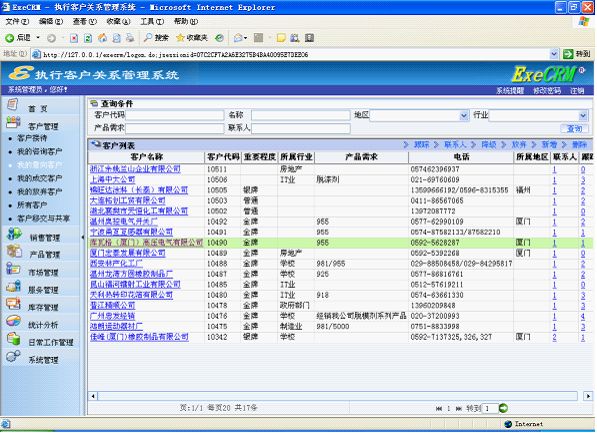The height and width of the screenshot is (433, 597).
Task: Open 统计分析 pie chart sidebar icon
Action: click(13, 321)
